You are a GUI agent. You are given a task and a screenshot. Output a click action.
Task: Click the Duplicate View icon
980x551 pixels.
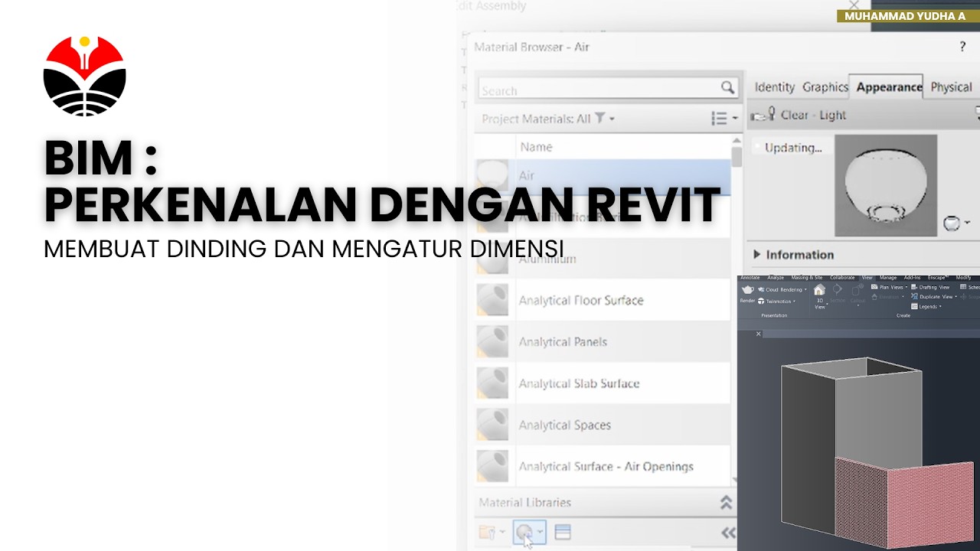pos(914,296)
